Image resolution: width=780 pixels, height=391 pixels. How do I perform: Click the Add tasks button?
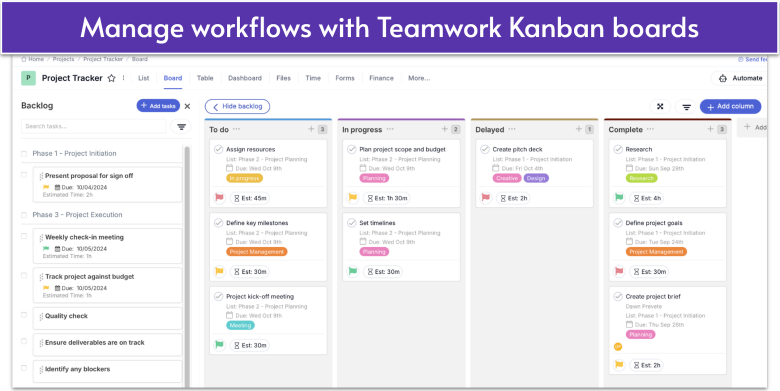[x=158, y=106]
